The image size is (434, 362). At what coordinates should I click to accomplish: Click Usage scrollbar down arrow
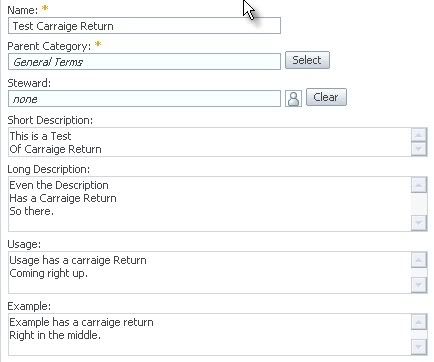tap(419, 285)
